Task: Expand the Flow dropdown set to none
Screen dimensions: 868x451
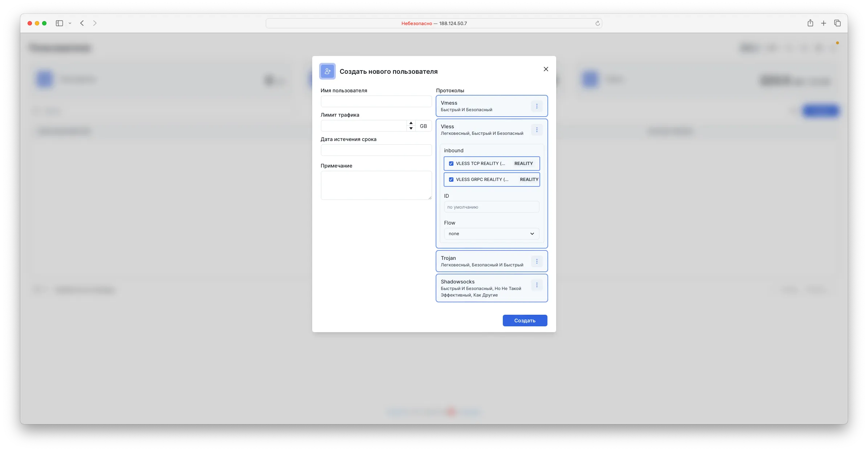Action: pos(491,234)
